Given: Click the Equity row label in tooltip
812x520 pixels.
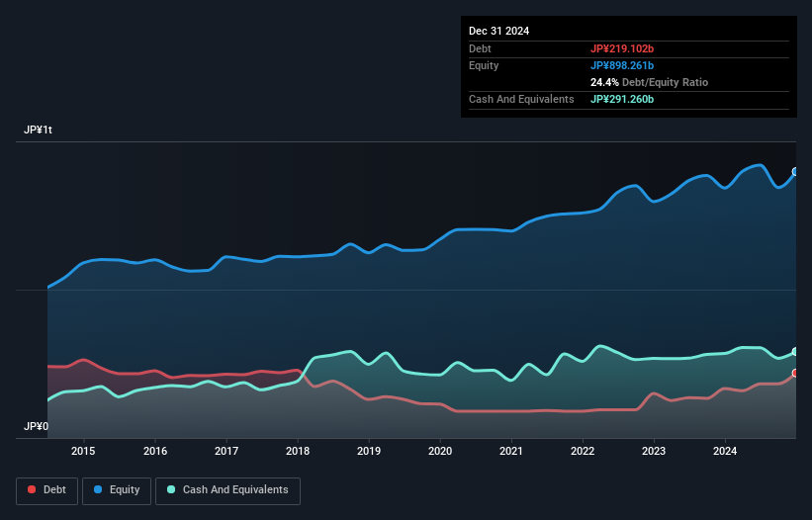Looking at the screenshot, I should pyautogui.click(x=484, y=65).
